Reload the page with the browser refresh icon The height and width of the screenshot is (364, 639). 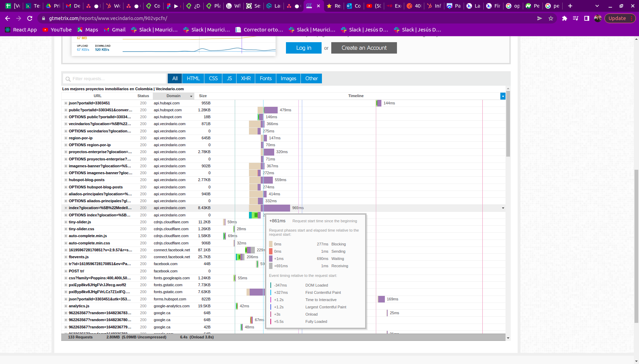[30, 18]
